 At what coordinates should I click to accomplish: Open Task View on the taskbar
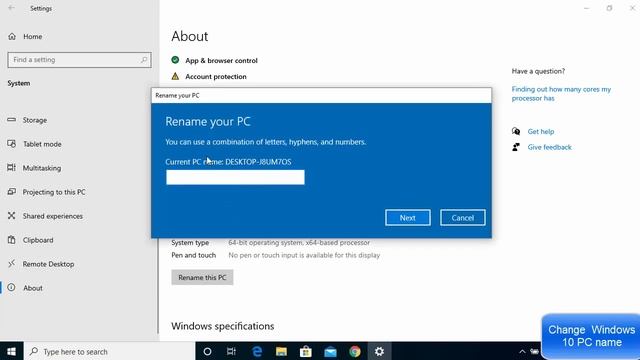tap(231, 351)
